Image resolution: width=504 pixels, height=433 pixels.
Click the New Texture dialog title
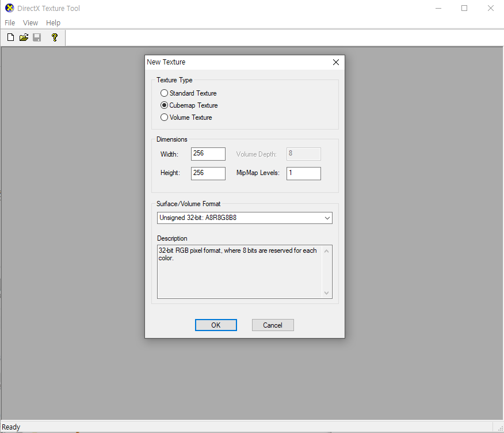(166, 62)
